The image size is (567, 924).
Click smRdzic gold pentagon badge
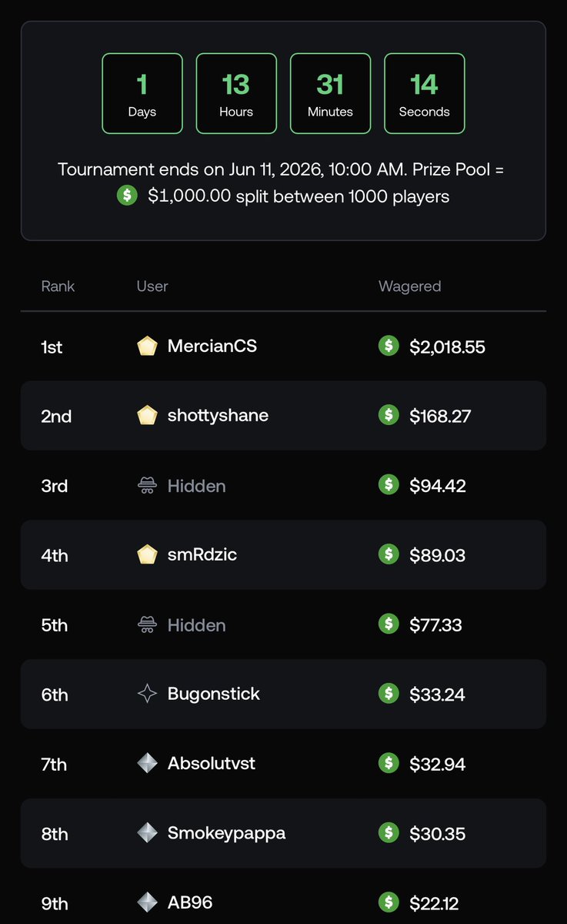(147, 554)
